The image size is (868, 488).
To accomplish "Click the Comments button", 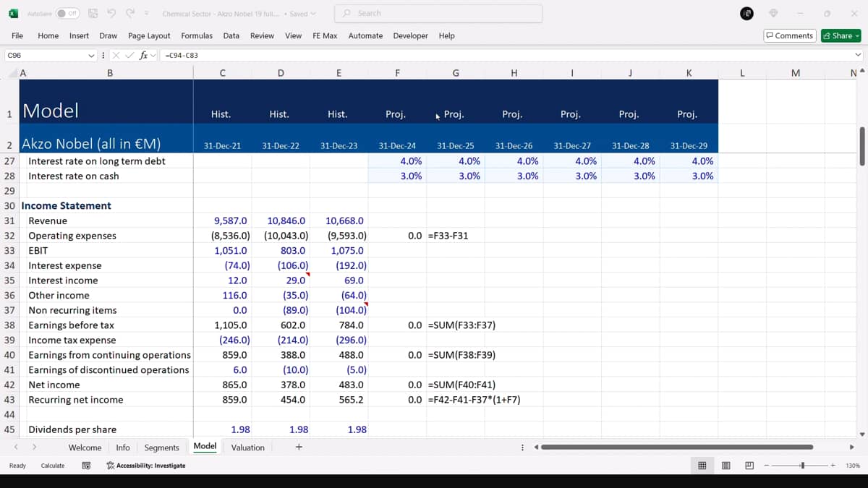I will point(790,35).
